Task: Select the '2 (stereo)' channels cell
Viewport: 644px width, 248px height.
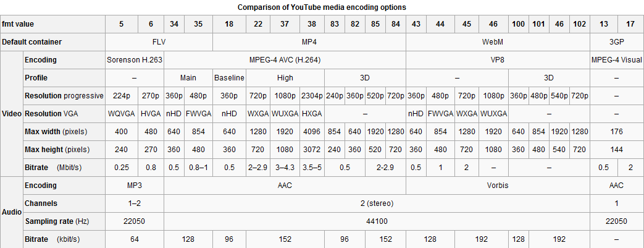Action: [x=377, y=203]
